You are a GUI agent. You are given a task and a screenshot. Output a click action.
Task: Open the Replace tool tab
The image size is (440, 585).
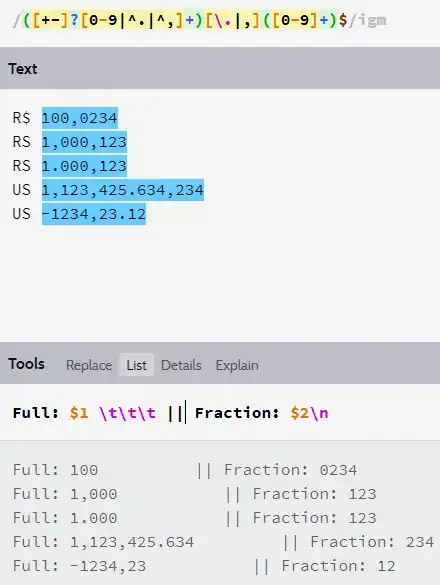(89, 365)
